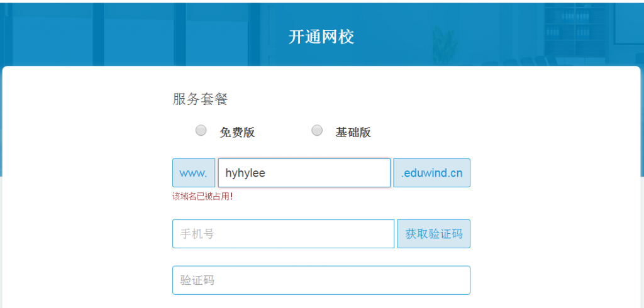Screen dimensions: 644x308
Task: Click the www. prefix box
Action: pos(194,173)
